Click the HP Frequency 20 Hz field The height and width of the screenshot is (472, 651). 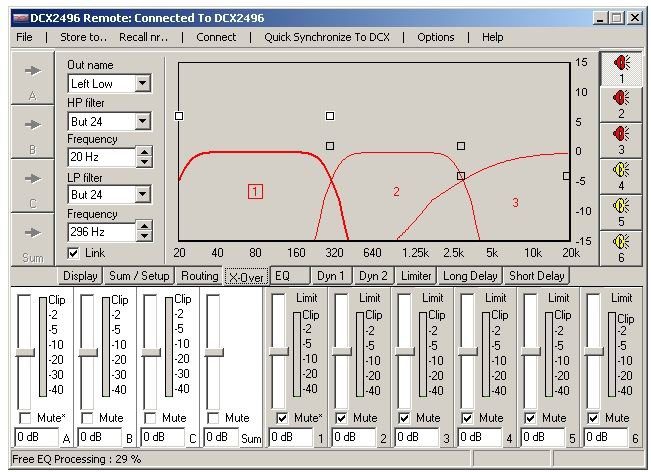point(102,157)
